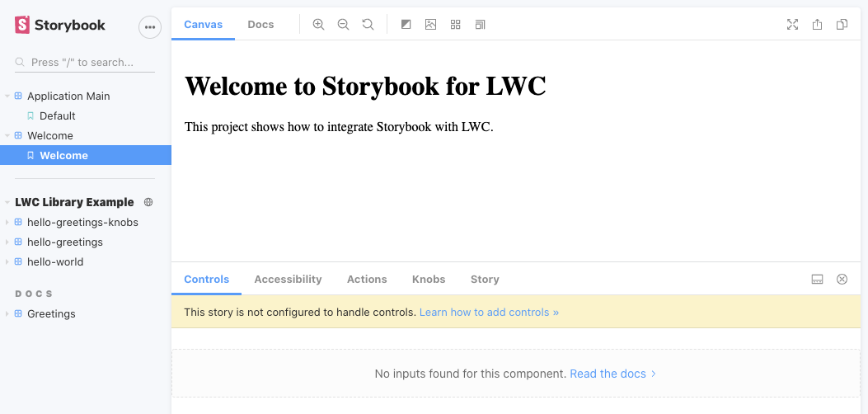Expand the Greetings docs node arrow
The width and height of the screenshot is (868, 414).
(x=7, y=314)
